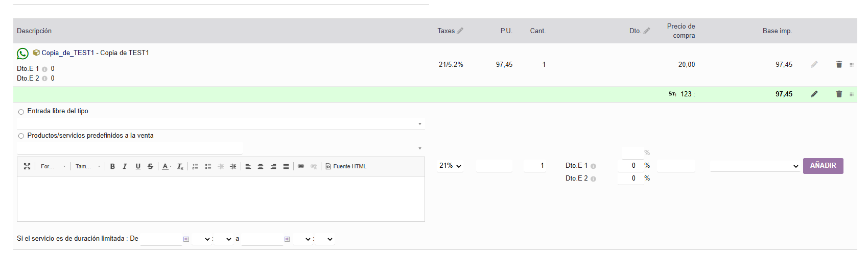Maximize the rich text editor
868x255 pixels.
click(x=27, y=166)
